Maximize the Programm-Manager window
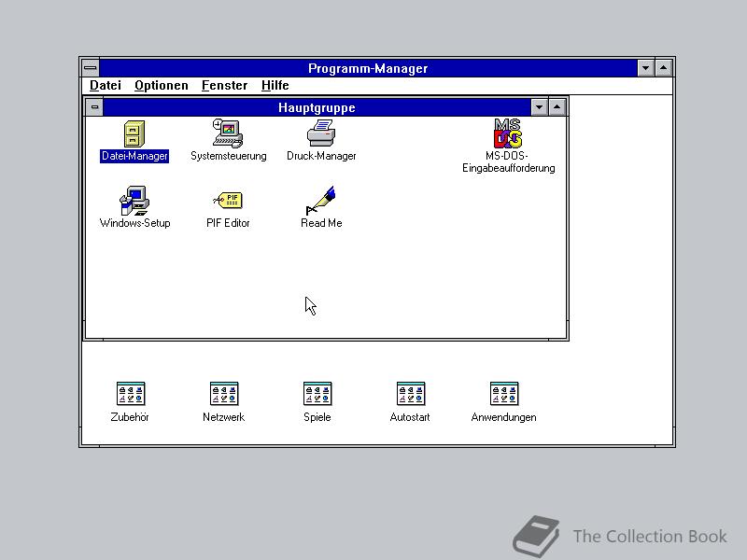Viewport: 747px width, 560px height. 663,68
